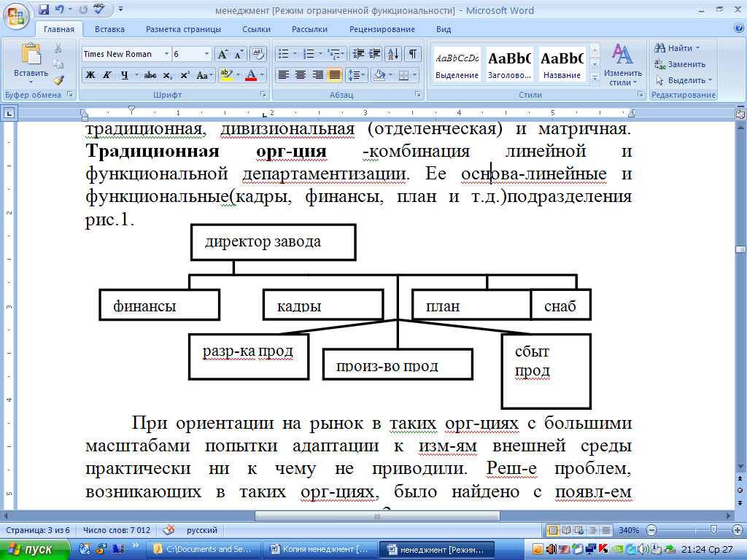The width and height of the screenshot is (747, 560).
Task: Toggle bold (Ж) formatting
Action: pos(90,75)
